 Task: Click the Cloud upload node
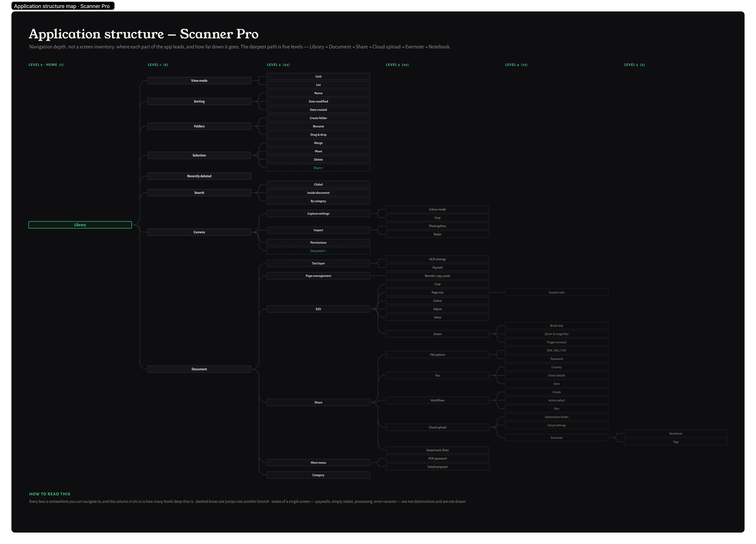[437, 427]
